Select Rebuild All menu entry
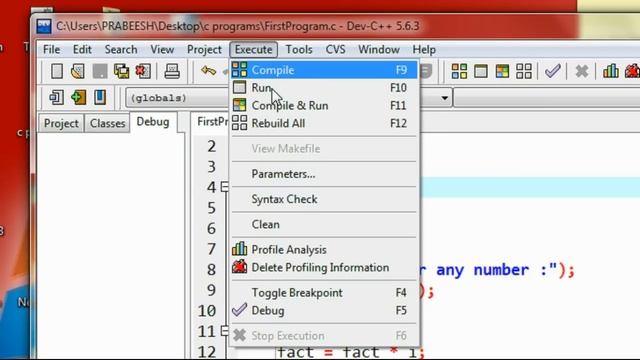640x360 pixels. coord(324,123)
